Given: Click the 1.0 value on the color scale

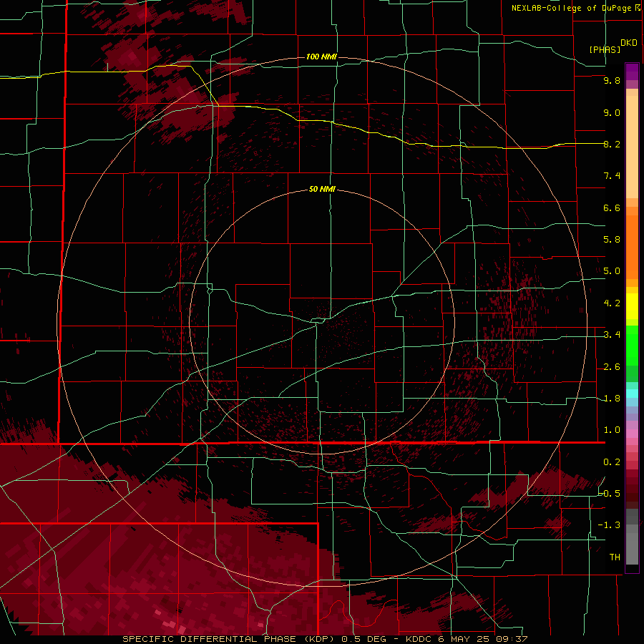Looking at the screenshot, I should click(612, 430).
